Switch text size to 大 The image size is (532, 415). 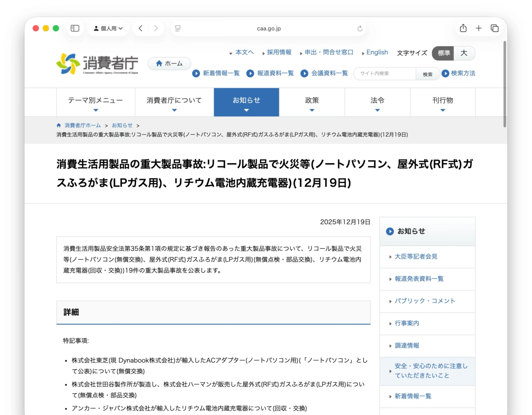[x=464, y=53]
